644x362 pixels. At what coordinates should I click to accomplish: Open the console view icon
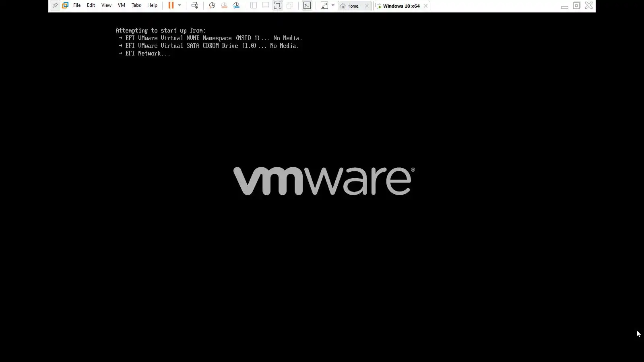point(307,6)
